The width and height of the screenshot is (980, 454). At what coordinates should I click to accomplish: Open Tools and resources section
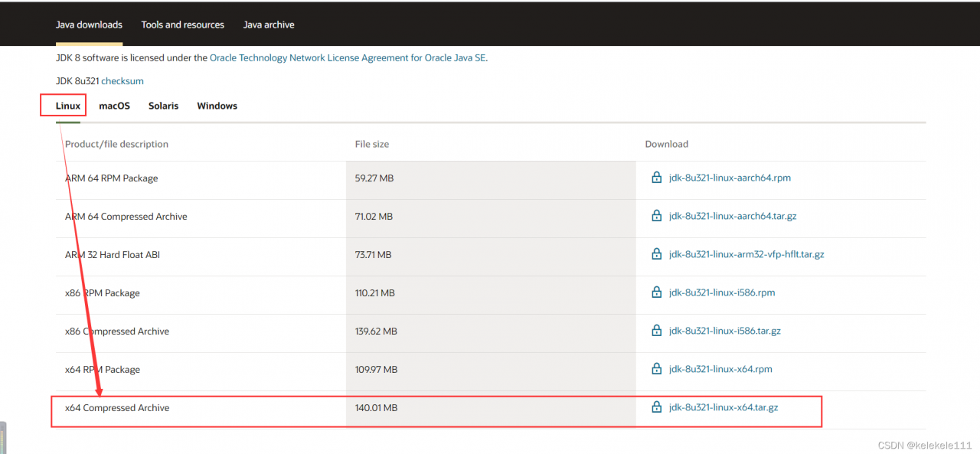pyautogui.click(x=183, y=24)
